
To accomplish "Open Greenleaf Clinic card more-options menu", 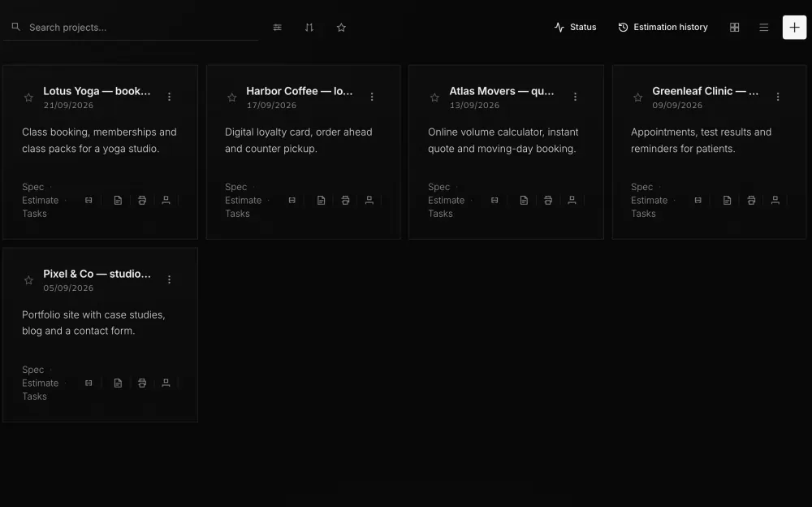I will pos(778,97).
